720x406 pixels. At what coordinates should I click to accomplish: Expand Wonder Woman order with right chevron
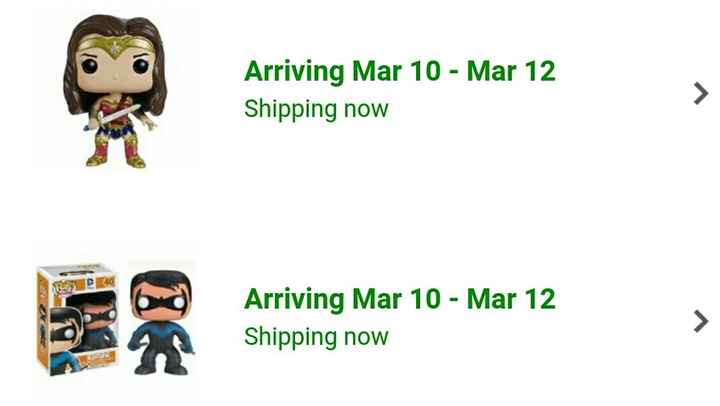(700, 93)
